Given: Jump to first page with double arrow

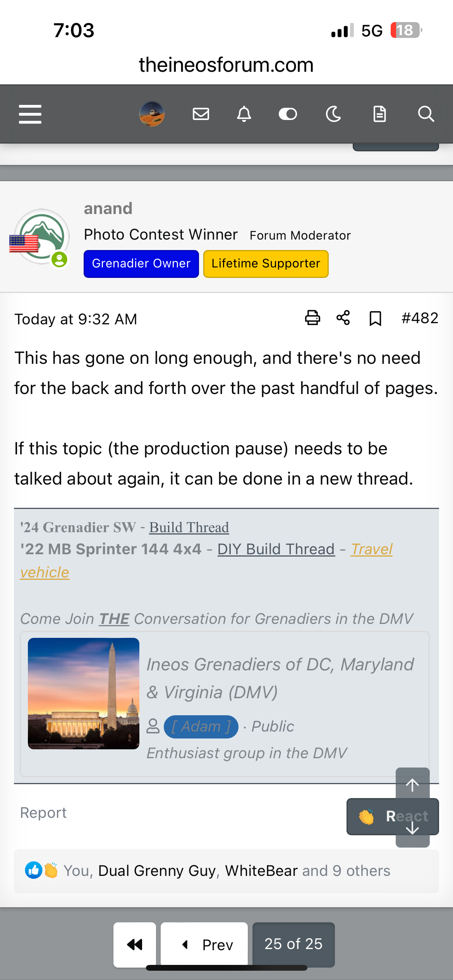Looking at the screenshot, I should [x=135, y=944].
